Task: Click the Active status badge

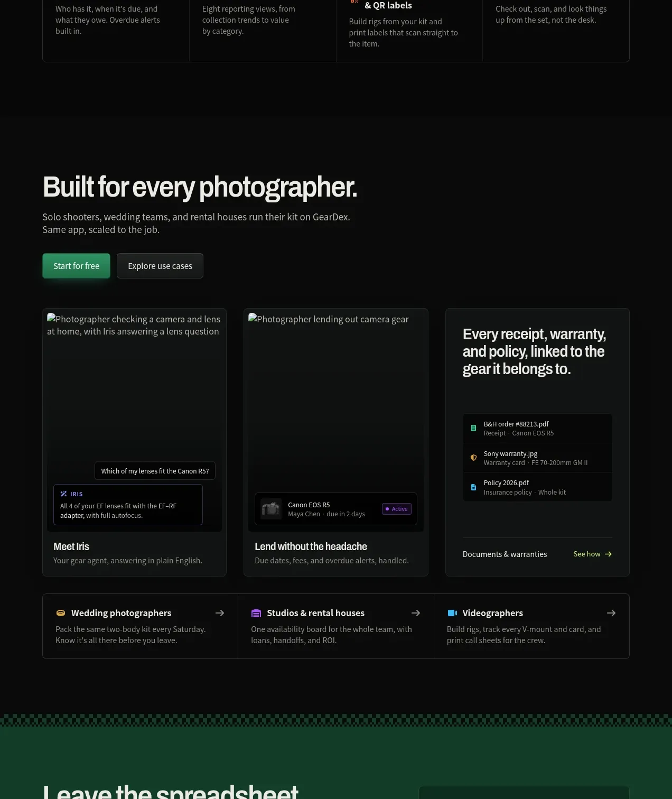Action: coord(397,509)
